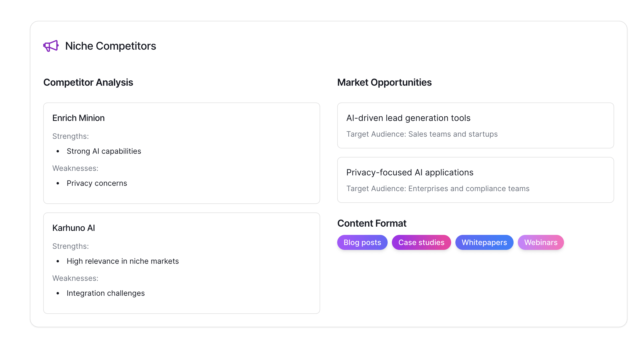Click the Niche Competitors title
This screenshot has height=339, width=644.
pos(110,46)
